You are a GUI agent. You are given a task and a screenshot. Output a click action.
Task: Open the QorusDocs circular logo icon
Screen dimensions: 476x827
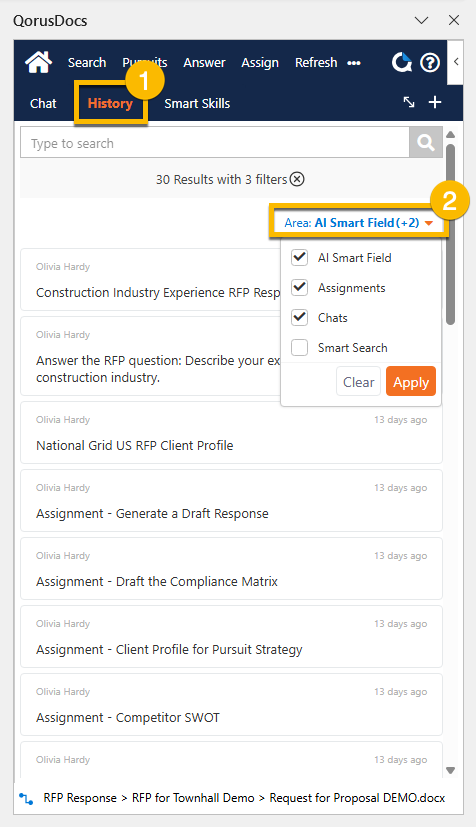click(x=402, y=62)
